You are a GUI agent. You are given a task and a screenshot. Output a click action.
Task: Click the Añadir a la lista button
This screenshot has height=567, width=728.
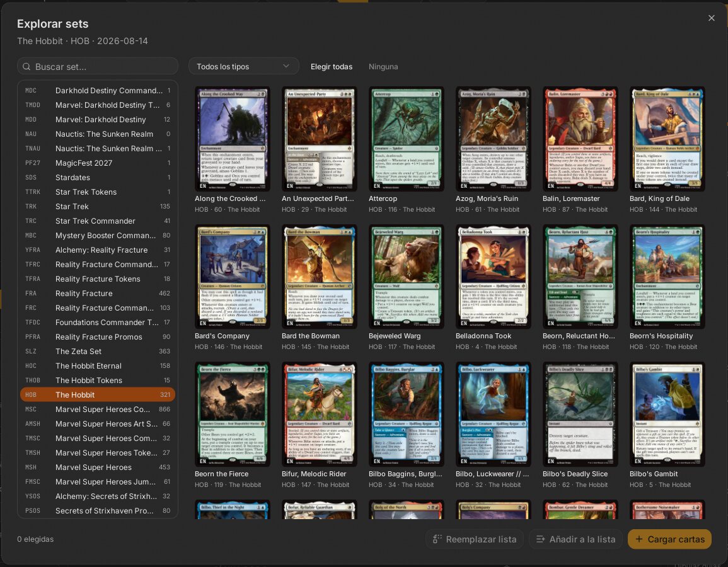(x=575, y=539)
